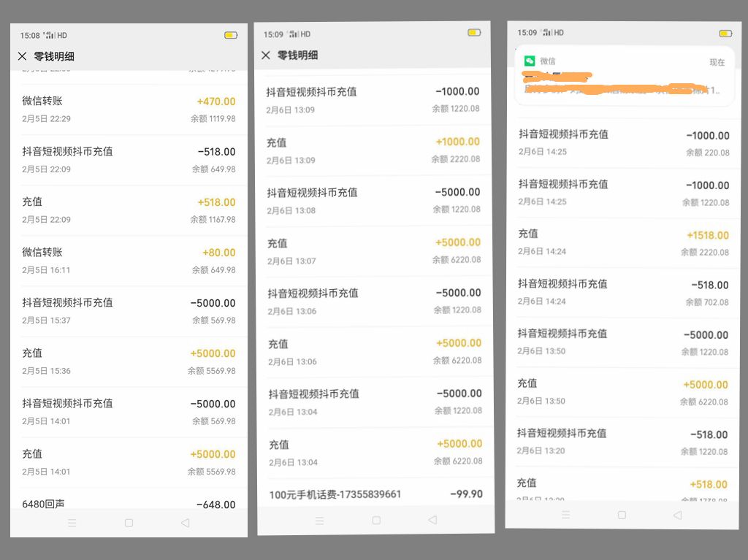Open 充值 +518.00 entry at 2月5日 22:09

(x=129, y=210)
